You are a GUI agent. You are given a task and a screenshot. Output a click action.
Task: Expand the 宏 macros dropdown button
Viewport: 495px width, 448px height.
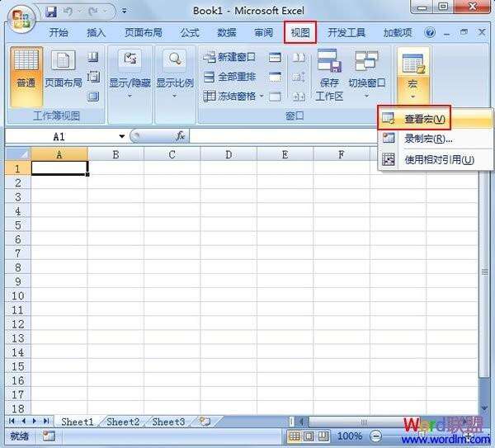click(413, 76)
